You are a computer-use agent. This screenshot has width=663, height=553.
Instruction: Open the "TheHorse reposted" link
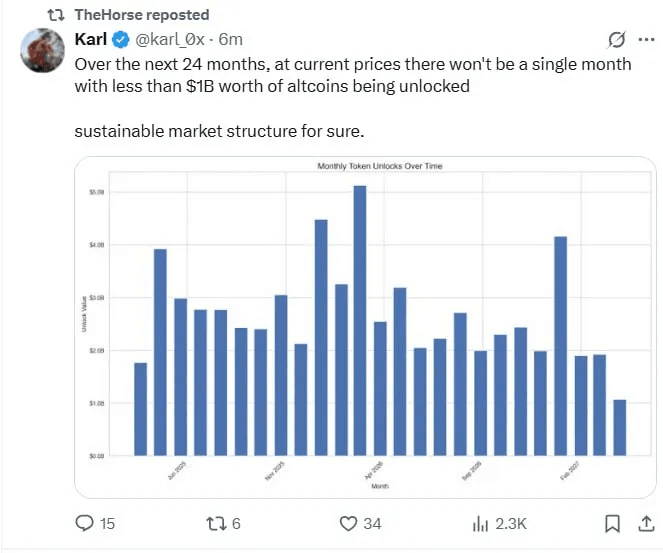pyautogui.click(x=142, y=15)
